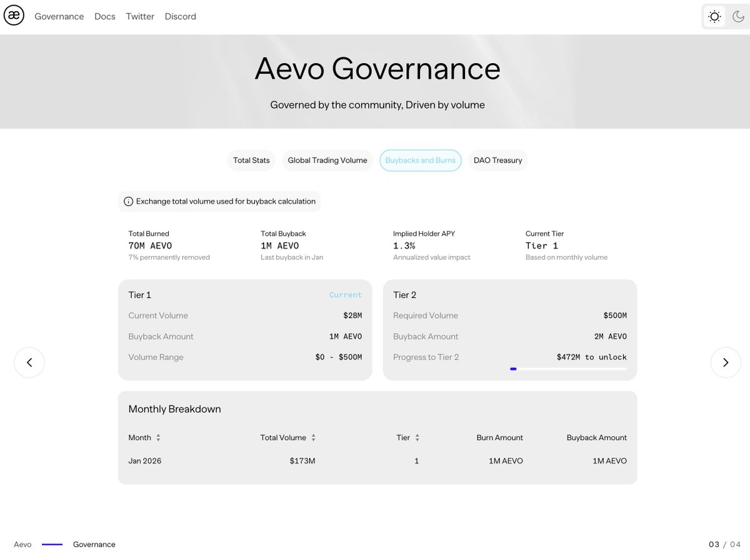Select the DAO Treasury tab

point(498,161)
